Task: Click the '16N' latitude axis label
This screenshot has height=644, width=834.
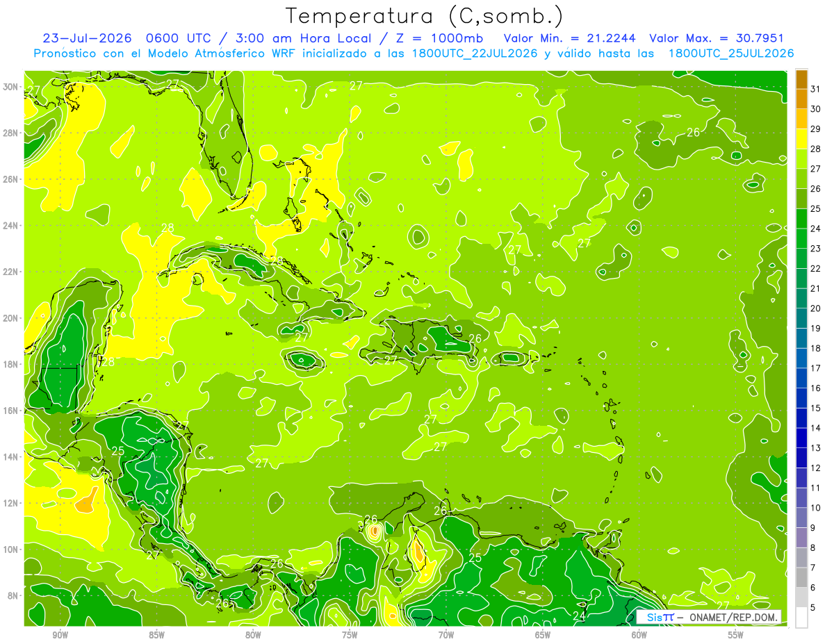Action: [x=10, y=411]
